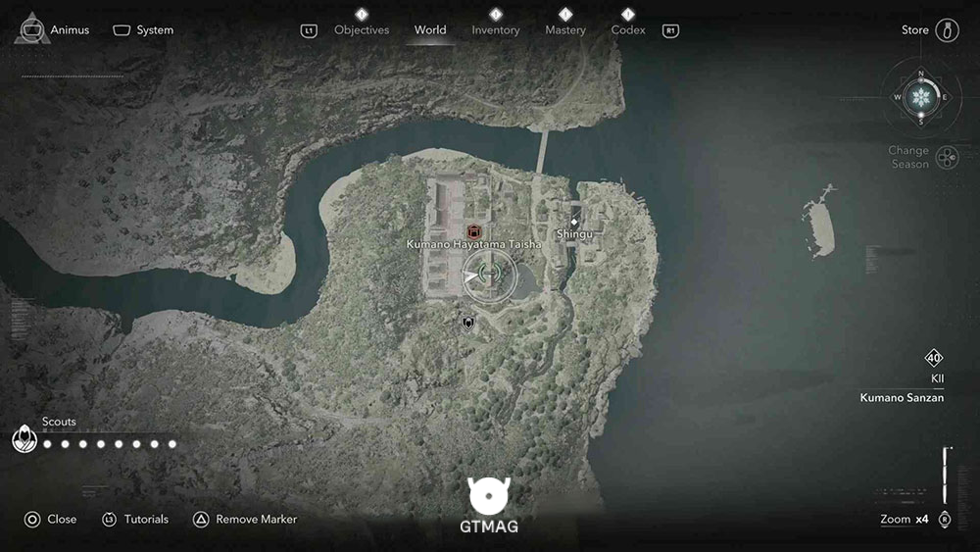980x552 pixels.
Task: Click the Zoom x4 label
Action: coord(905,520)
